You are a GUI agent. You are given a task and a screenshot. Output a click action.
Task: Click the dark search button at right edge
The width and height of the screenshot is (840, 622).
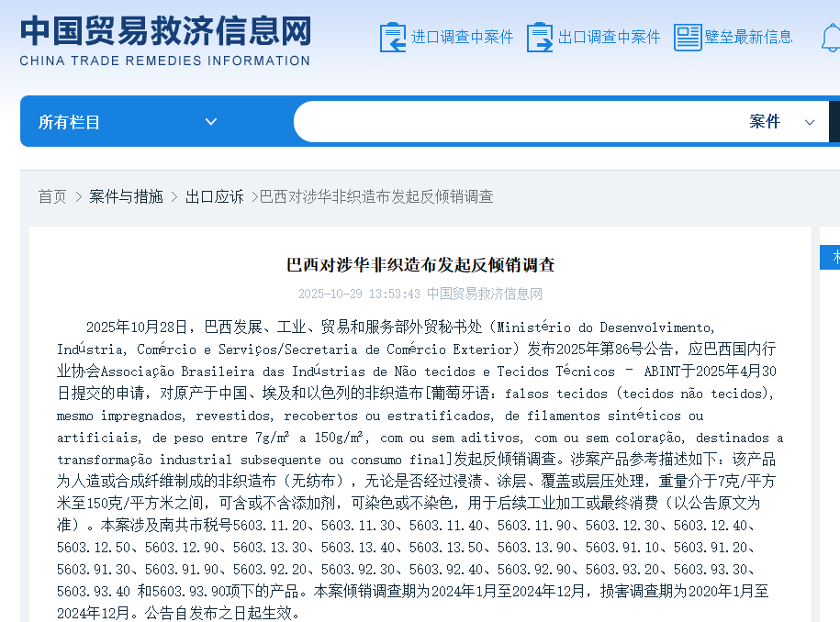click(834, 122)
